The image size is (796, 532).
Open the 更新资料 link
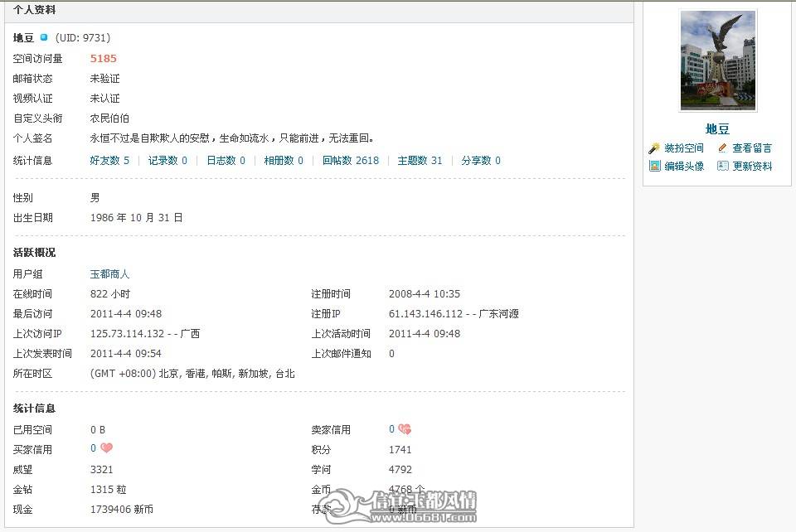[752, 166]
